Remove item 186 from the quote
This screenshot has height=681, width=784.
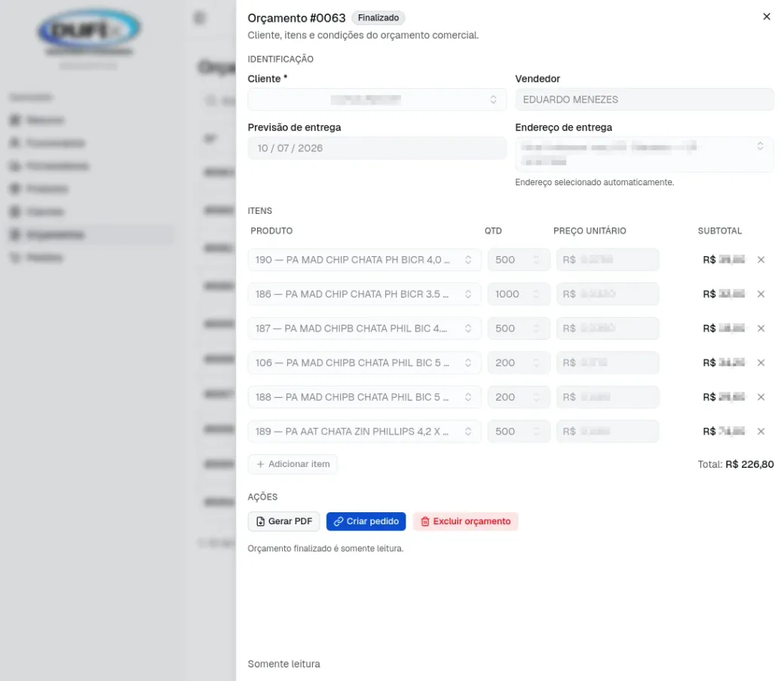point(761,295)
